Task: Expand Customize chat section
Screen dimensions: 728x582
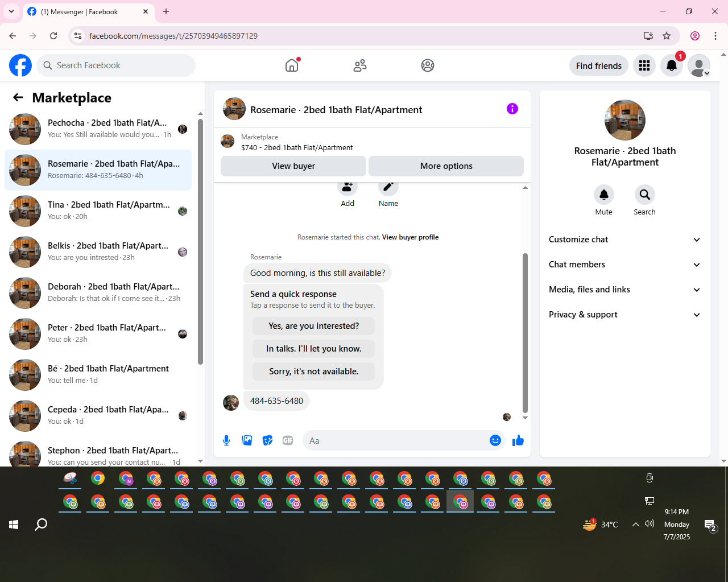Action: [624, 240]
